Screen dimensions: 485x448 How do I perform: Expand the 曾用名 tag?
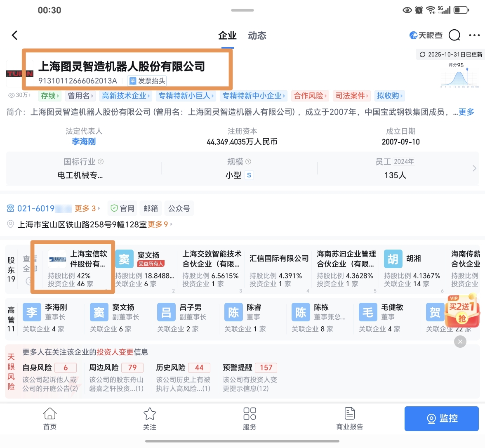pos(80,96)
